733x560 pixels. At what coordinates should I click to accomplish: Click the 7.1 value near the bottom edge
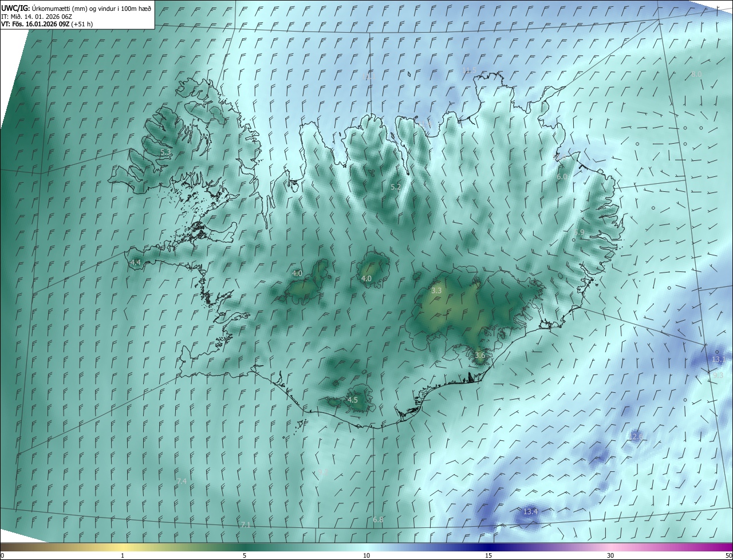[246, 525]
